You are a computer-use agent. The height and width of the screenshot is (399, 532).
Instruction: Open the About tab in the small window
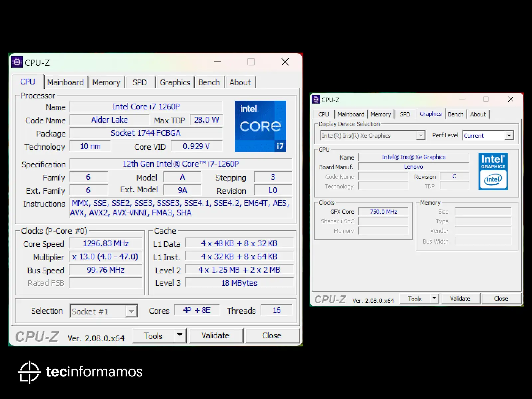[x=478, y=114]
